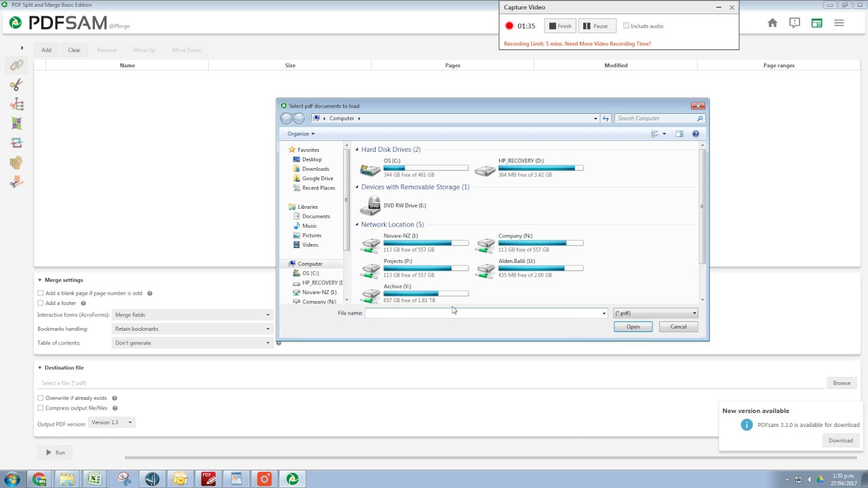Open Excel from the taskbar
Screen dimensions: 868x488
coord(94,479)
